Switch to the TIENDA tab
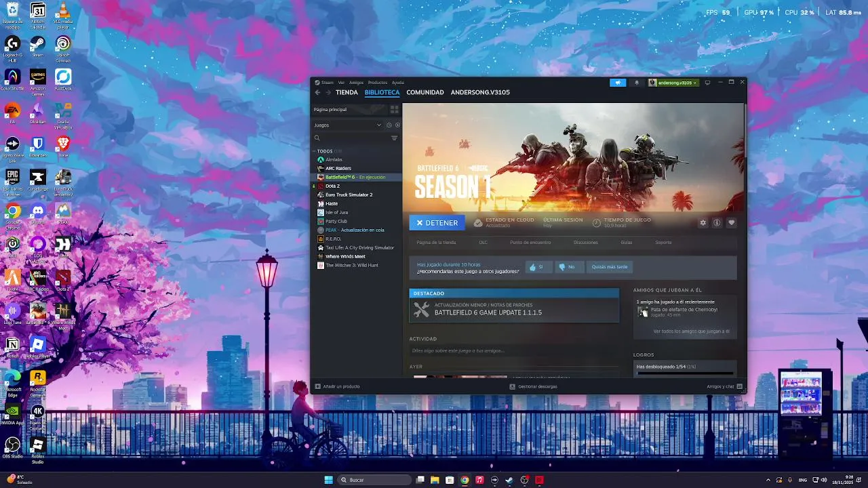Screen dimensions: 868x488 click(x=347, y=92)
